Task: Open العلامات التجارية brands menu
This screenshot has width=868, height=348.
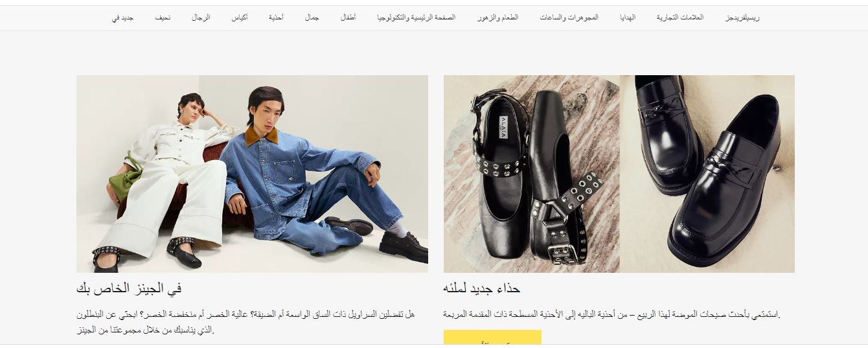Action: pyautogui.click(x=680, y=17)
